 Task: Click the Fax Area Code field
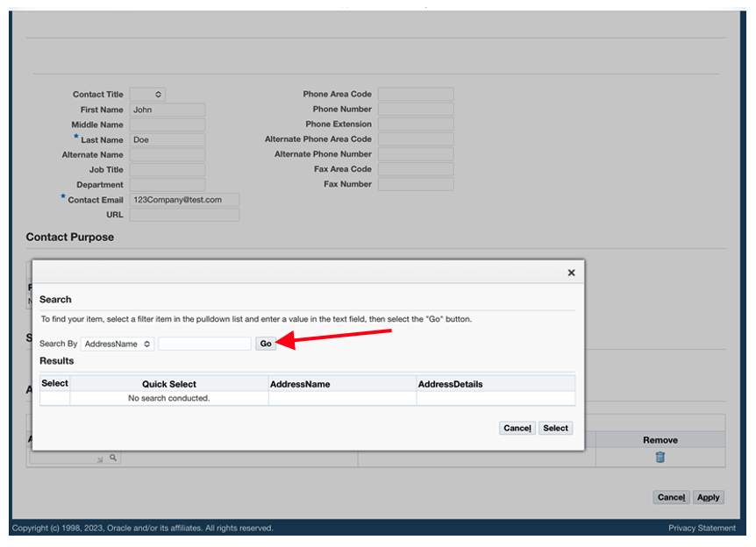(416, 168)
